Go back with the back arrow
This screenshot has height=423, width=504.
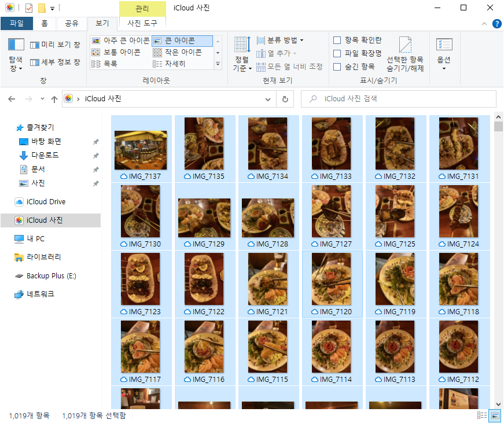(12, 99)
